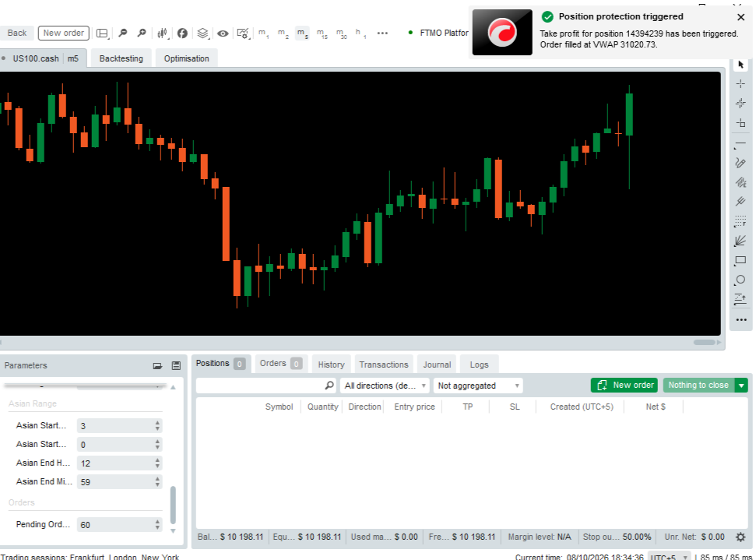Open the chart objects layers icon
The height and width of the screenshot is (560, 756).
[203, 33]
